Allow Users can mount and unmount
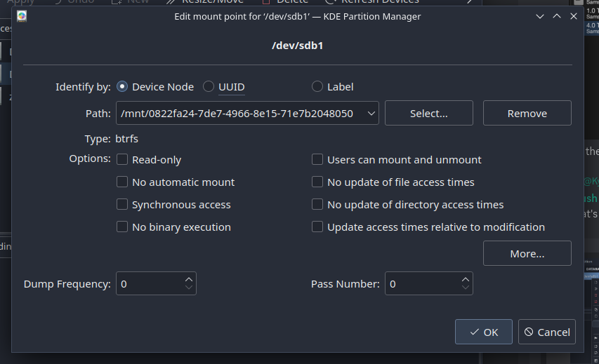599x364 pixels. 317,160
